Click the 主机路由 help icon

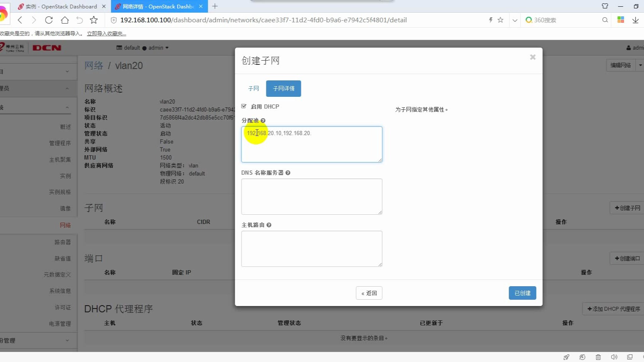269,225
